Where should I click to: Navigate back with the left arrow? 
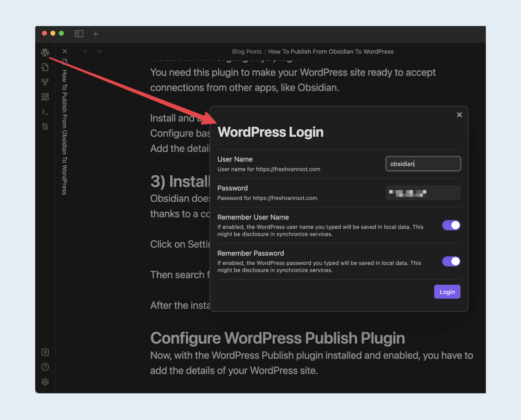pyautogui.click(x=86, y=51)
